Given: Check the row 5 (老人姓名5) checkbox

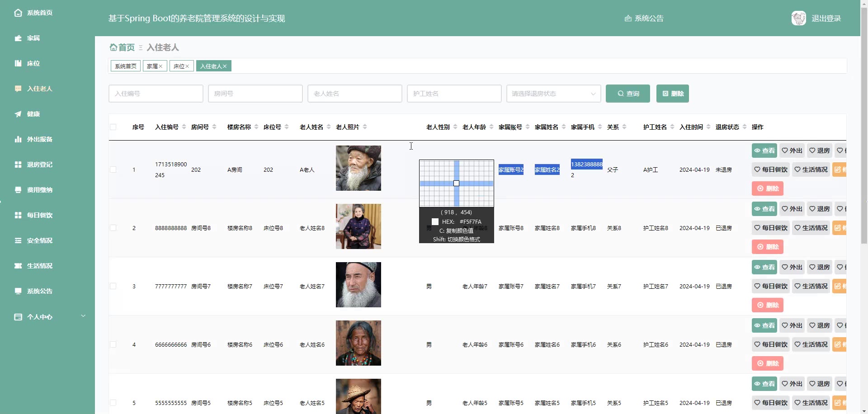Looking at the screenshot, I should (113, 403).
